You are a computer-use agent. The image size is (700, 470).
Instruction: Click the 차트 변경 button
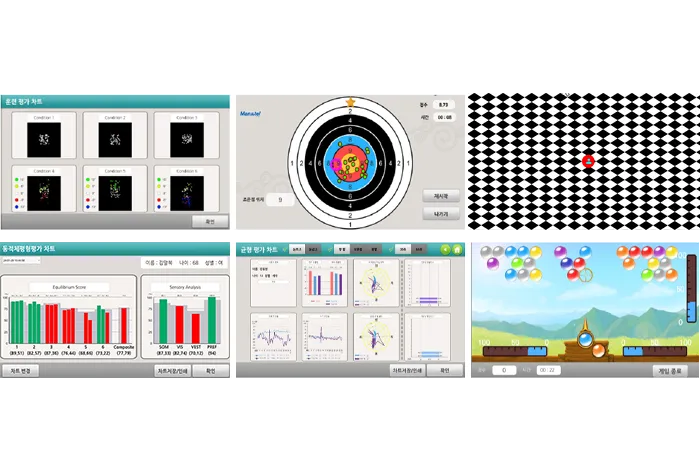pos(20,370)
